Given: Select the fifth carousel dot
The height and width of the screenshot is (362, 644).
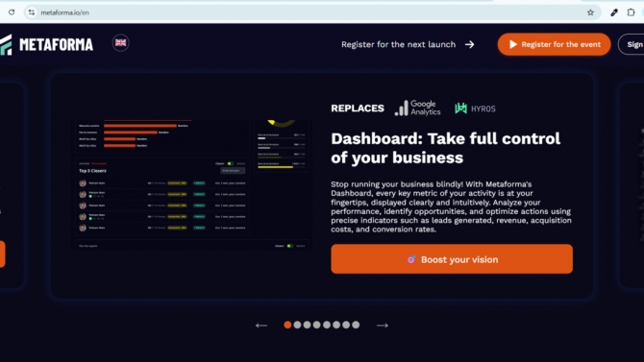Looking at the screenshot, I should click(x=327, y=325).
